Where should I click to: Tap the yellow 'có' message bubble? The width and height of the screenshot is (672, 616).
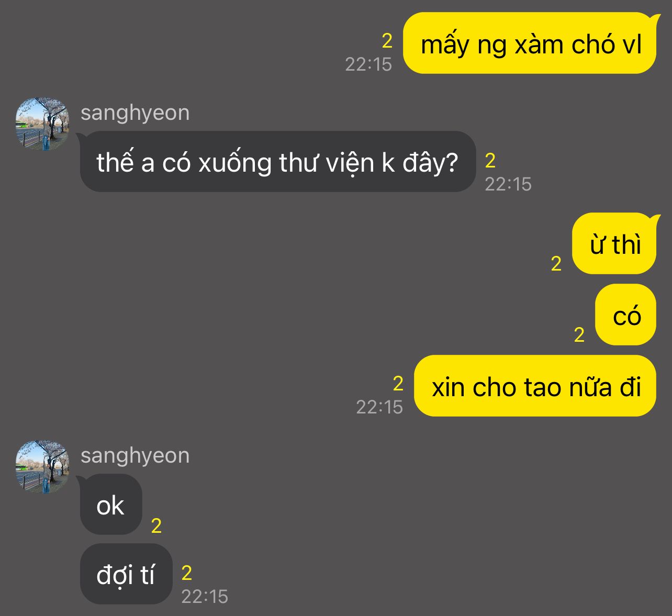pyautogui.click(x=626, y=315)
